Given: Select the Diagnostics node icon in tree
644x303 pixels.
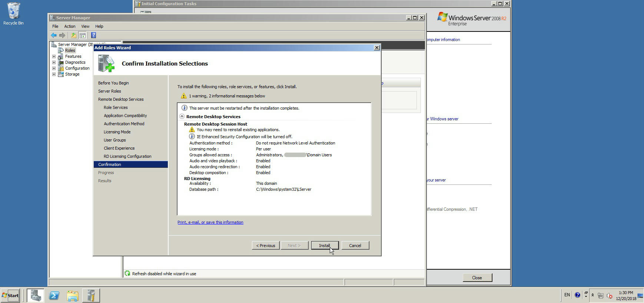Looking at the screenshot, I should 61,62.
